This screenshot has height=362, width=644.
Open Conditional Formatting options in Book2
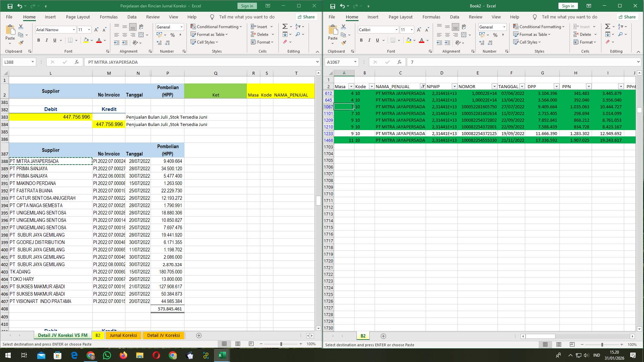click(x=539, y=26)
